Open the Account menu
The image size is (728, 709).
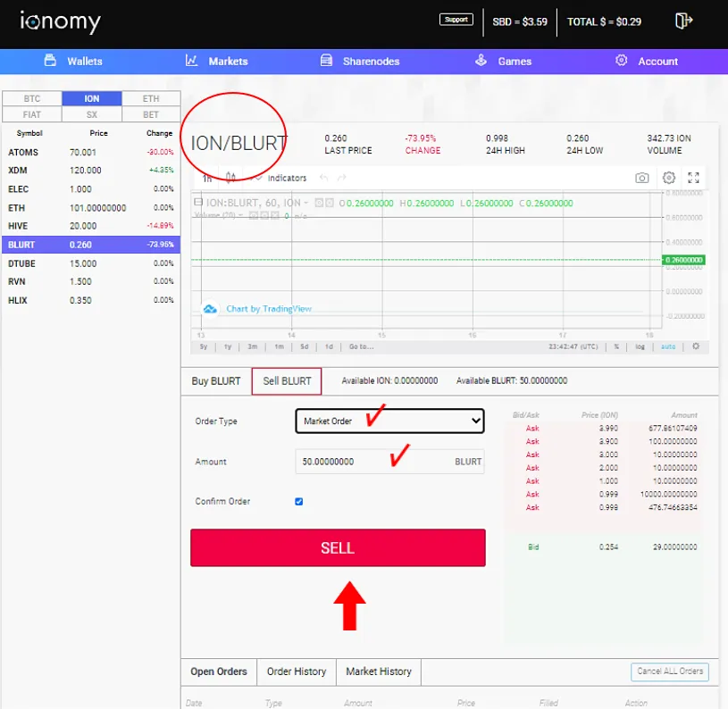click(x=658, y=62)
